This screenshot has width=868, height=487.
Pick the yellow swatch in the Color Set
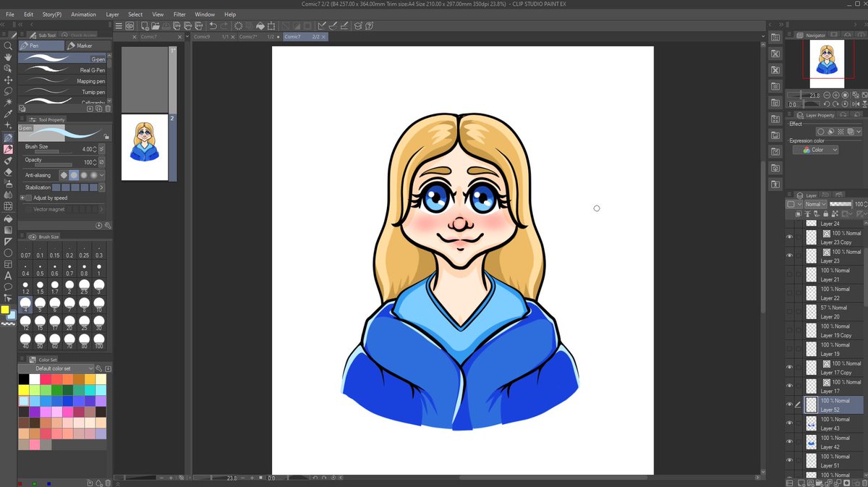(x=23, y=389)
